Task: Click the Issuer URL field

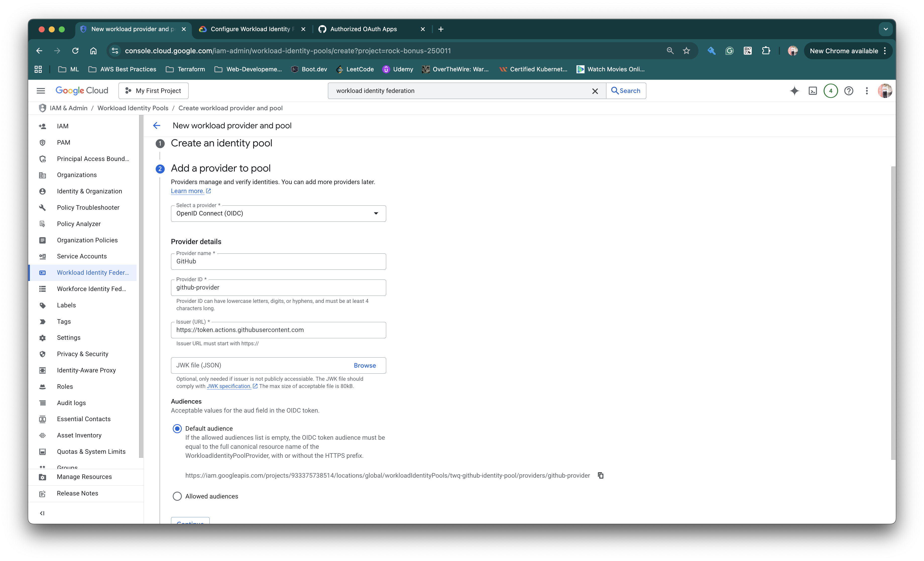Action: point(278,330)
